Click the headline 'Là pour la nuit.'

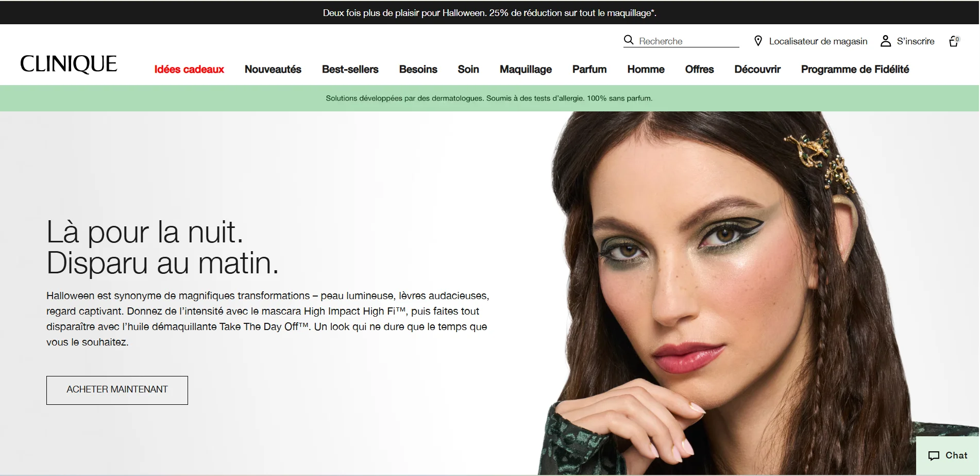pos(145,232)
